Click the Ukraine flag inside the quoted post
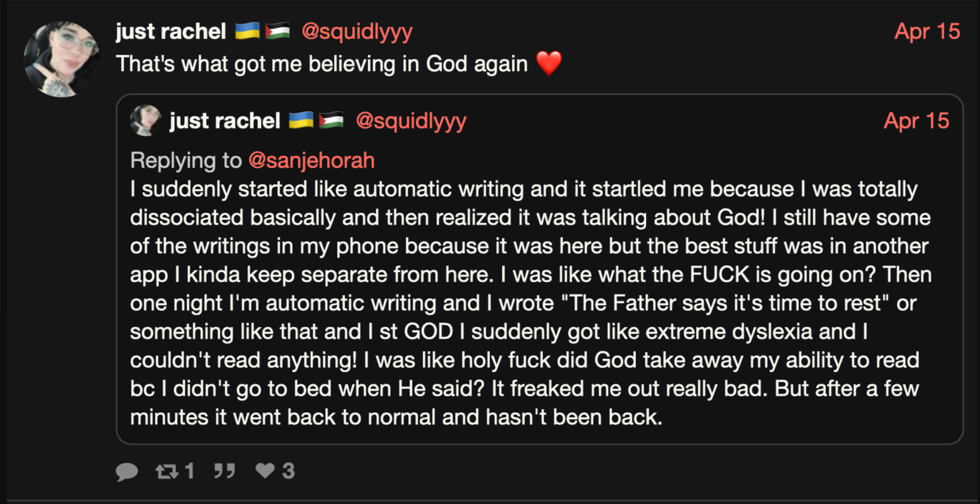Viewport: 980px width, 504px height. pos(301,120)
